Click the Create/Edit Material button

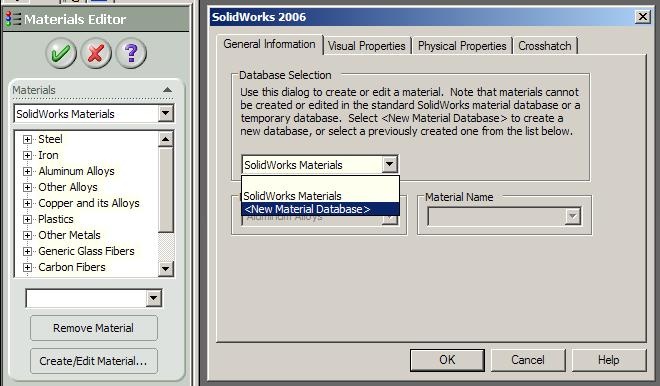[x=93, y=361]
